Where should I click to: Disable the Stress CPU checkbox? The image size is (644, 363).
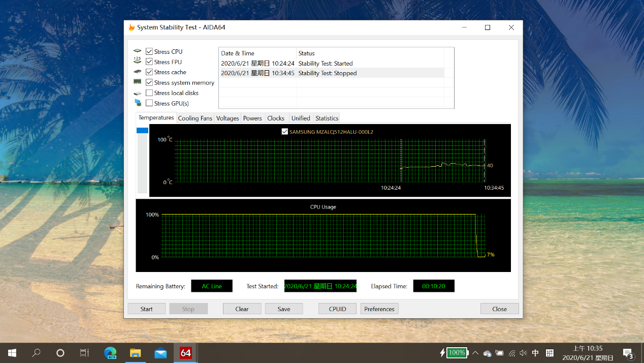tap(149, 51)
